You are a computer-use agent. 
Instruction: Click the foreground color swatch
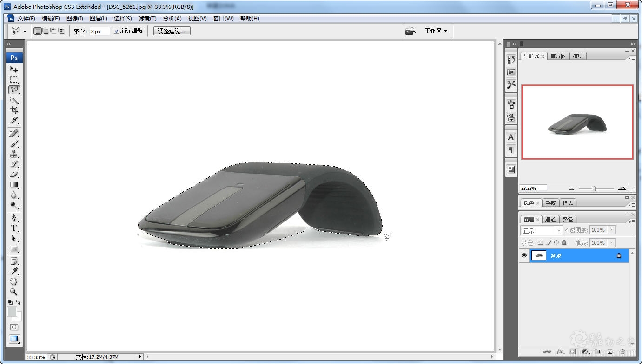[12, 311]
